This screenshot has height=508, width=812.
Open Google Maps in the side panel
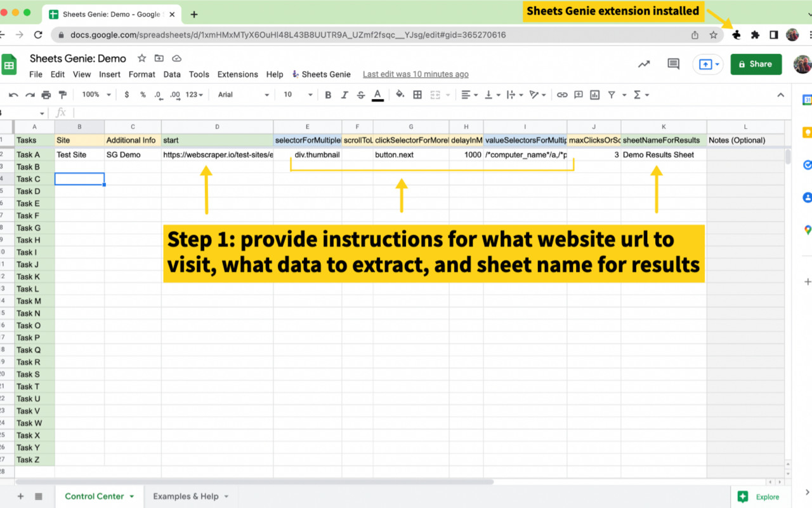coord(807,230)
